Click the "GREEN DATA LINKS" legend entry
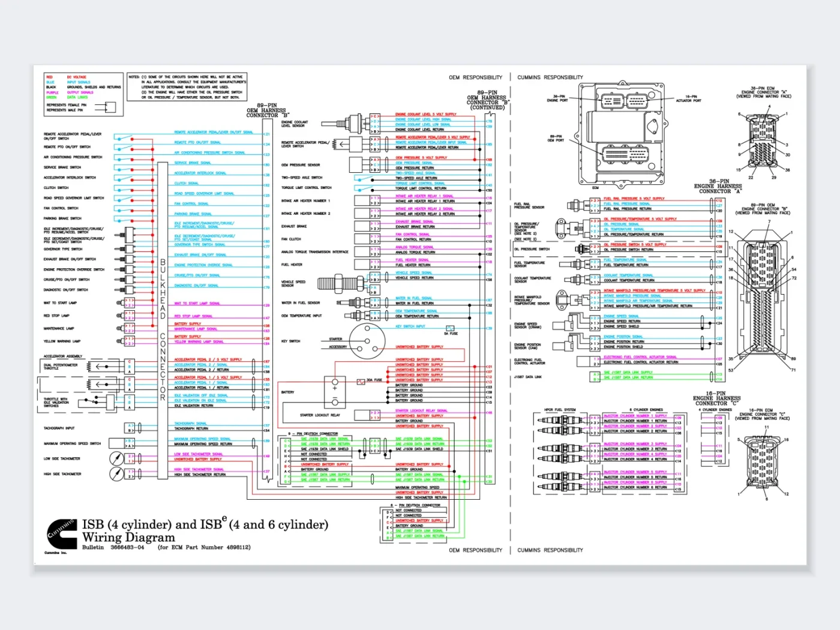Viewport: 840px width, 630px height. tap(67, 97)
